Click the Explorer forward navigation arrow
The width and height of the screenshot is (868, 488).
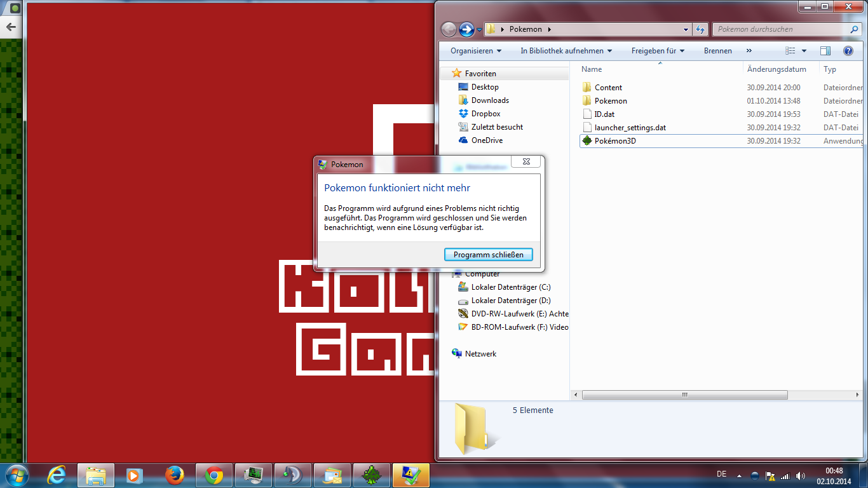click(466, 29)
